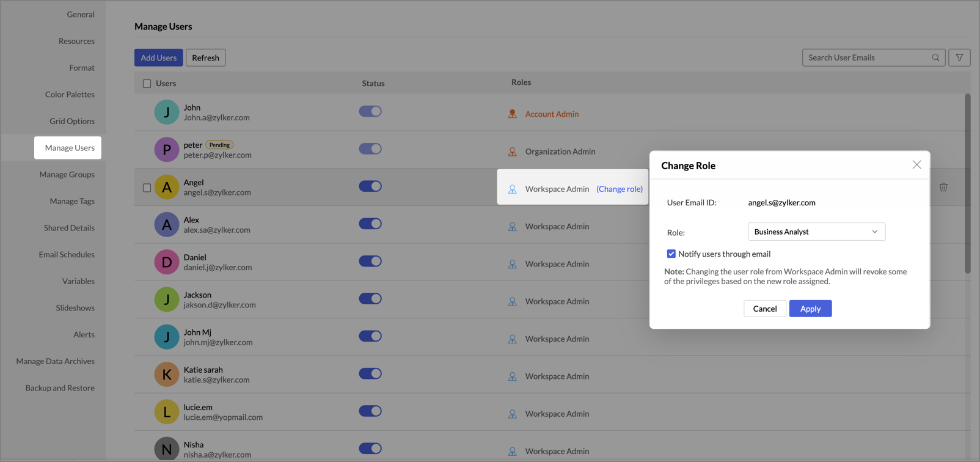Click Organization Admin role icon for peter
Viewport: 980px width, 462px height.
tap(513, 152)
